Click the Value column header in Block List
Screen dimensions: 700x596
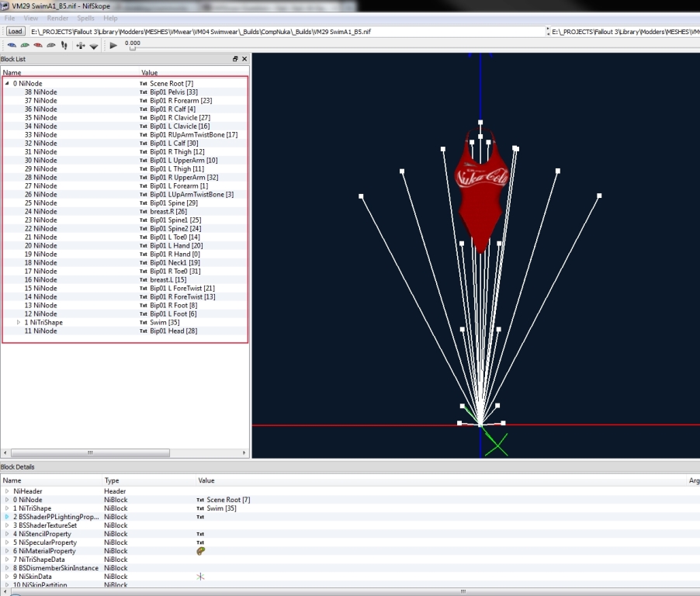coord(149,73)
